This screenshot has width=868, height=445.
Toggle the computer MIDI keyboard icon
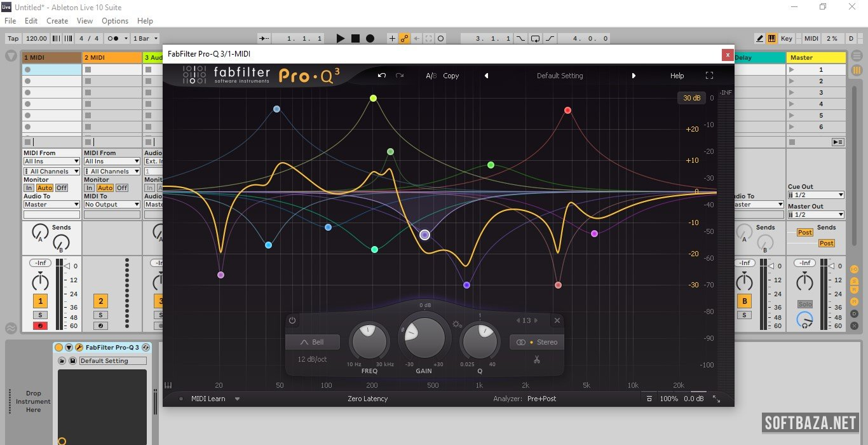point(772,38)
